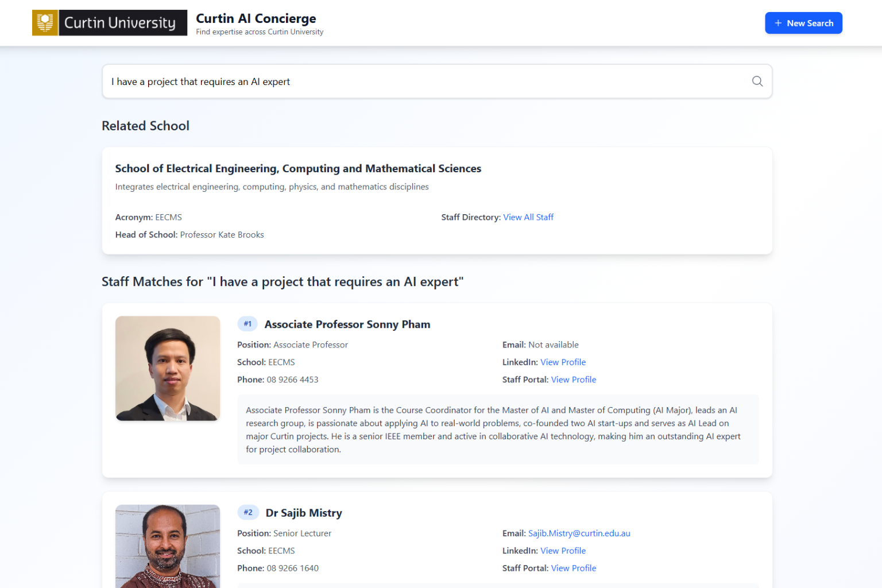Viewport: 882px width, 588px height.
Task: Click the #2 rank badge beside Sajib Mistry
Action: click(x=248, y=512)
